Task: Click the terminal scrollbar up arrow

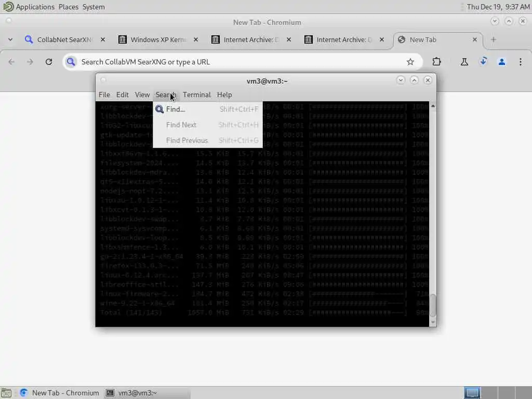Action: click(x=433, y=106)
